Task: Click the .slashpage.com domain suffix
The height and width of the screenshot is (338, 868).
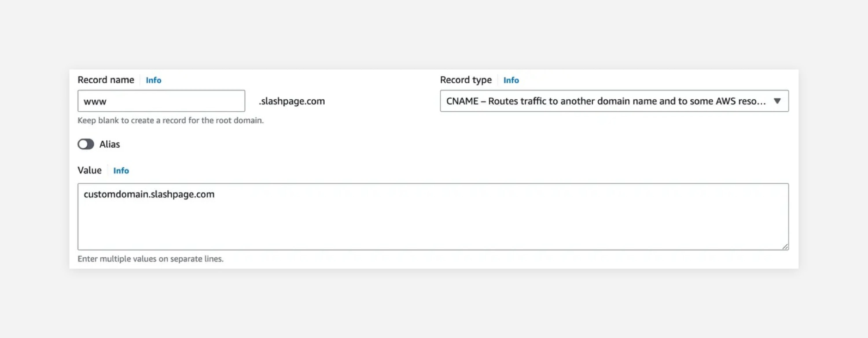Action: [292, 101]
